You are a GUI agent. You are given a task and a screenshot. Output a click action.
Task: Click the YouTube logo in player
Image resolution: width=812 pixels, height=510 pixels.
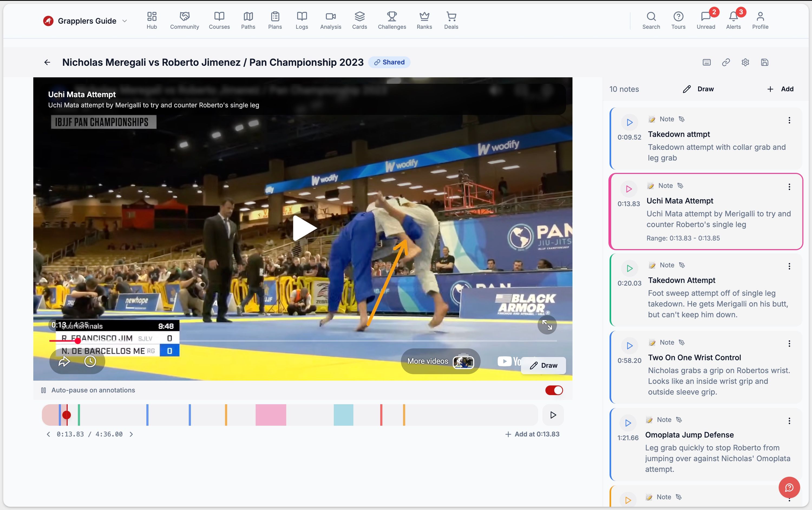tap(509, 361)
